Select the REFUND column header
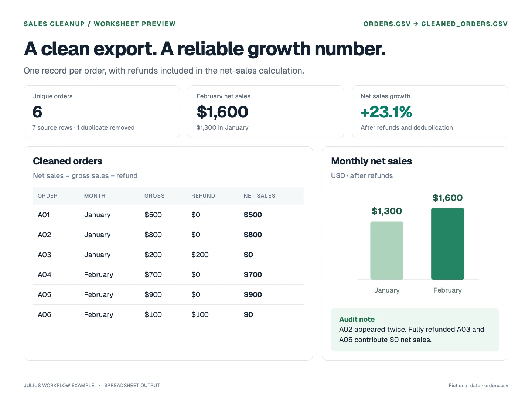The height and width of the screenshot is (399, 532). click(x=203, y=196)
